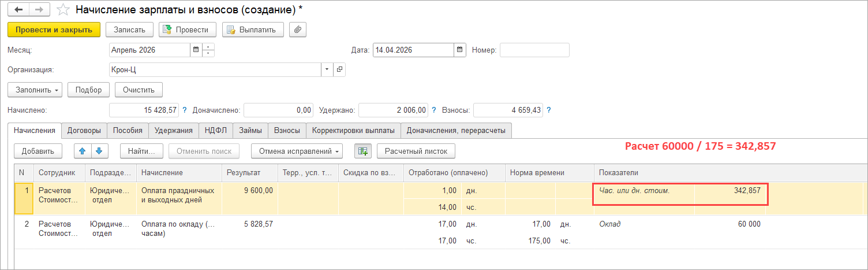Show help for the Взносы total

coord(549,110)
